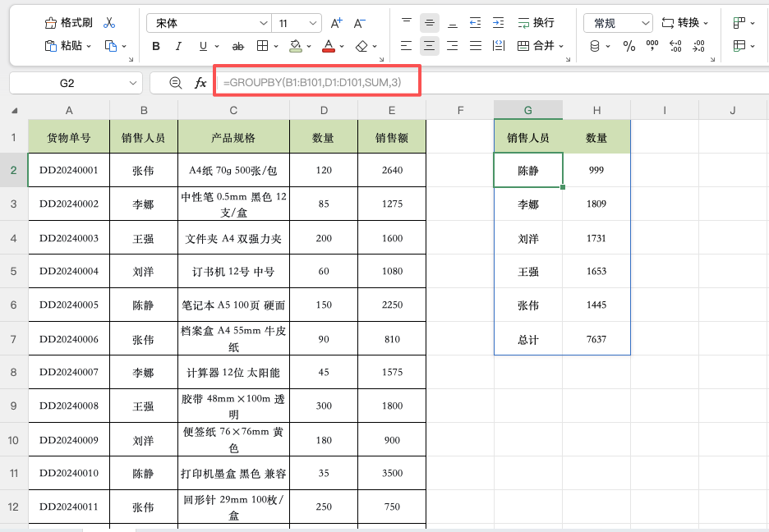The height and width of the screenshot is (532, 769).
Task: Click the zoom-out magnifier in formula bar
Action: [176, 83]
